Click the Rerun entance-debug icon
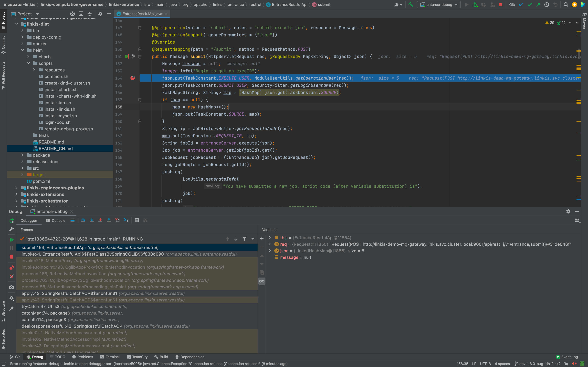 [x=11, y=221]
